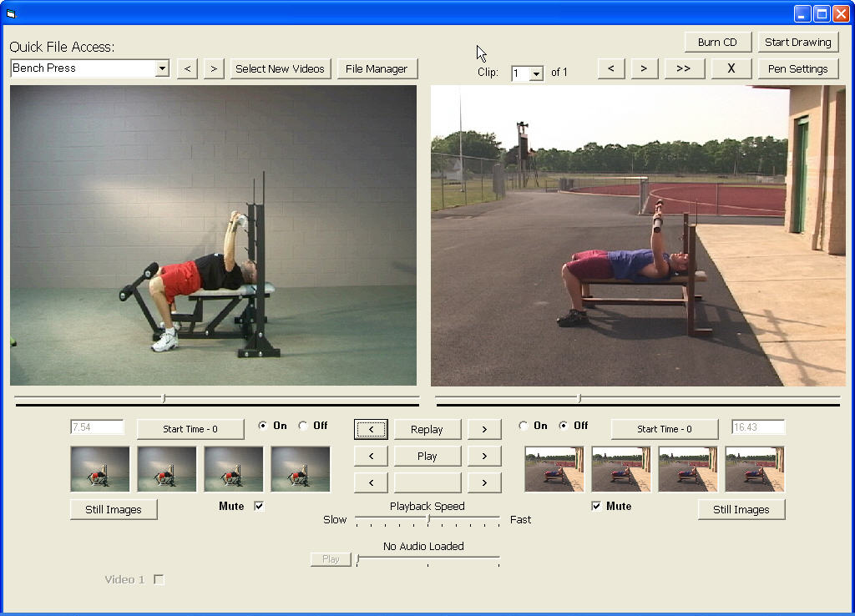The width and height of the screenshot is (855, 616).
Task: Click the Burn CD button
Action: tap(717, 43)
